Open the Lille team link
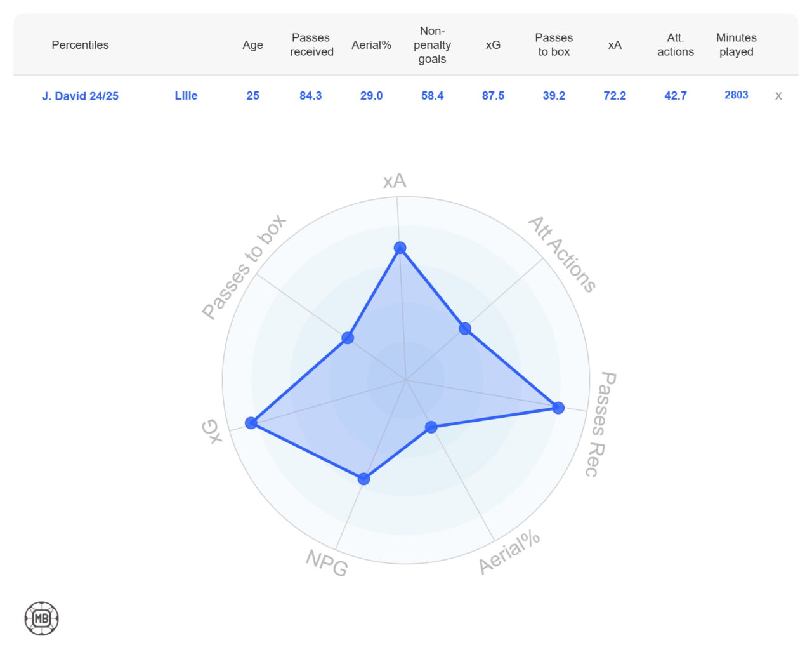The image size is (812, 671). tap(186, 95)
